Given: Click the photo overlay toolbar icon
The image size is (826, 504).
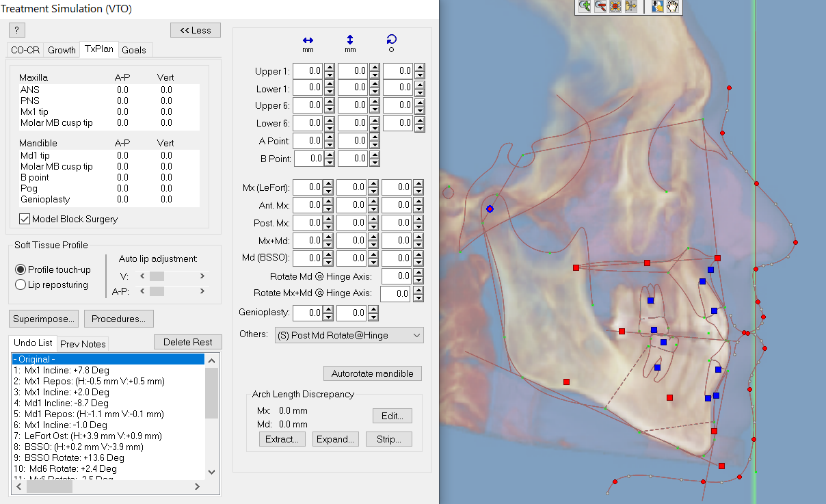Looking at the screenshot, I should click(x=657, y=6).
